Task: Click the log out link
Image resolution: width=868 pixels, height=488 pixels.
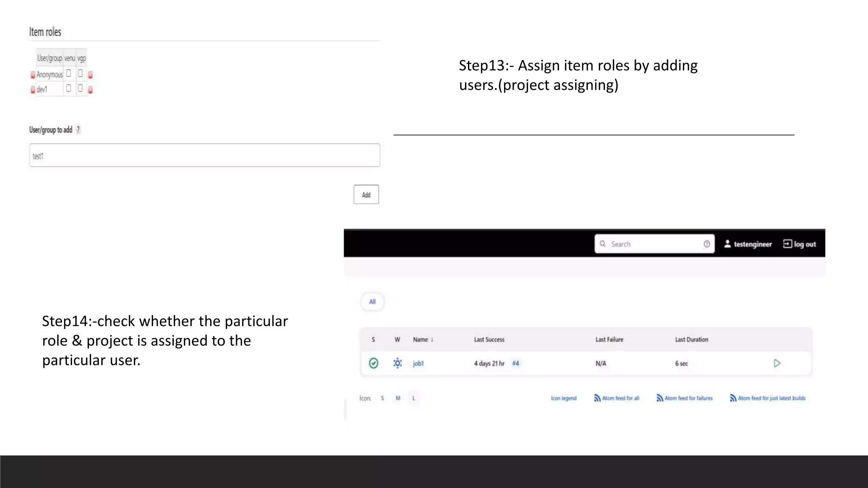Action: point(805,244)
